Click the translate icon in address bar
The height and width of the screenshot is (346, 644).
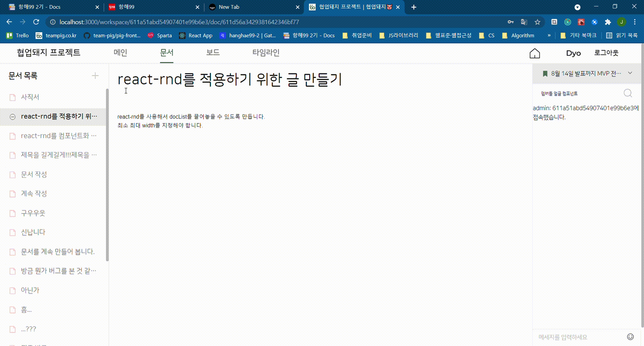[524, 22]
